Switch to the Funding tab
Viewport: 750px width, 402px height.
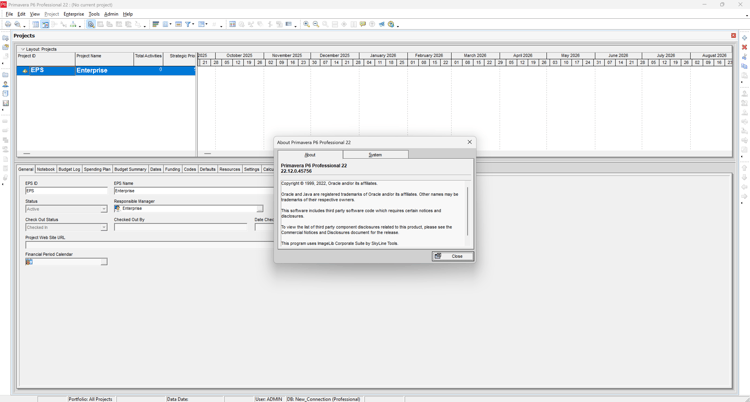click(x=173, y=169)
